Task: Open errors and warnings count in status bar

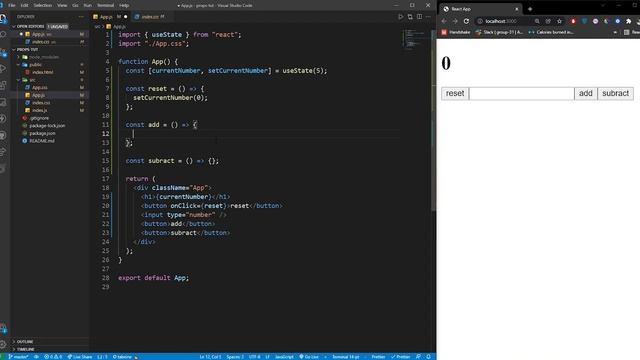Action: click(x=53, y=357)
